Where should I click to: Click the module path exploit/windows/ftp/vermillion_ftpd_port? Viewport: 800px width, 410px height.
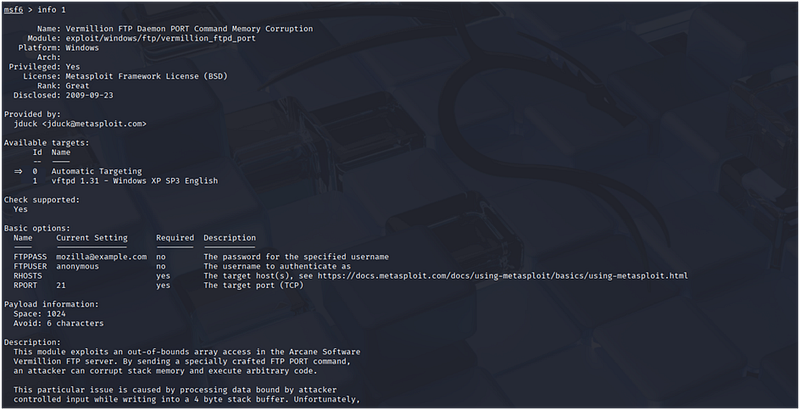(x=161, y=38)
